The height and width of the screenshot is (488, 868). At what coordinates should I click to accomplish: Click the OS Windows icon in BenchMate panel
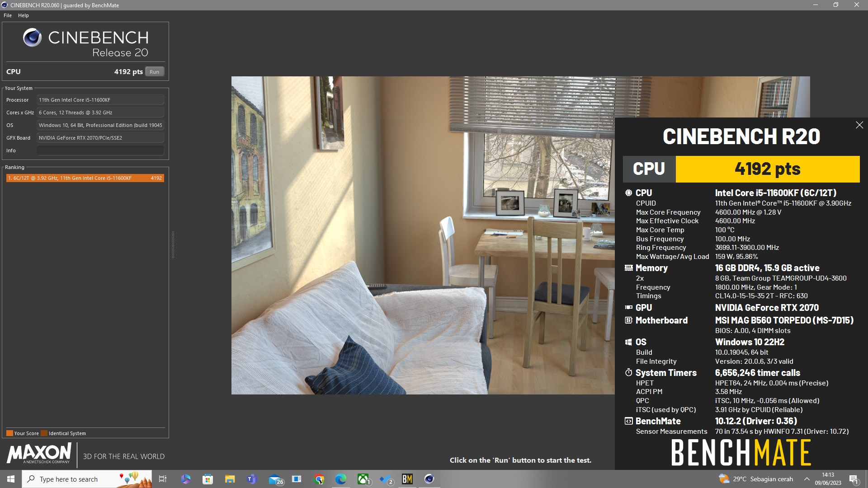628,342
